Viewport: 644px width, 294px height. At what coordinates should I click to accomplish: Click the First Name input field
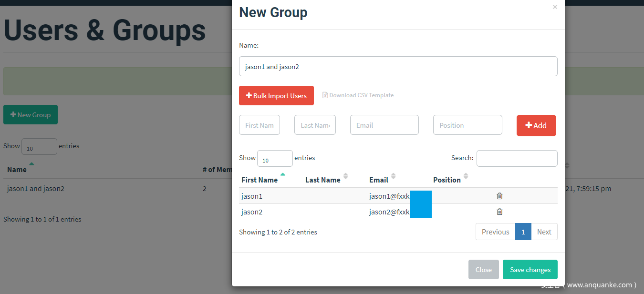[x=260, y=125]
